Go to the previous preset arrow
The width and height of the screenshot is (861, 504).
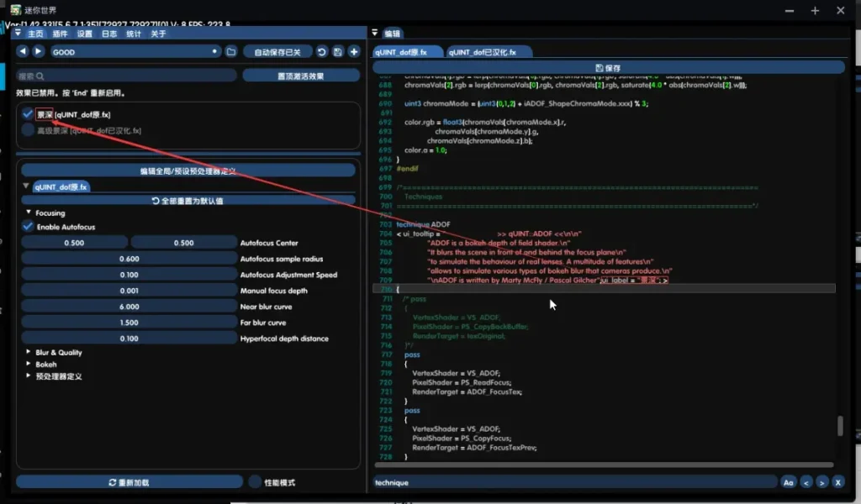pyautogui.click(x=23, y=52)
